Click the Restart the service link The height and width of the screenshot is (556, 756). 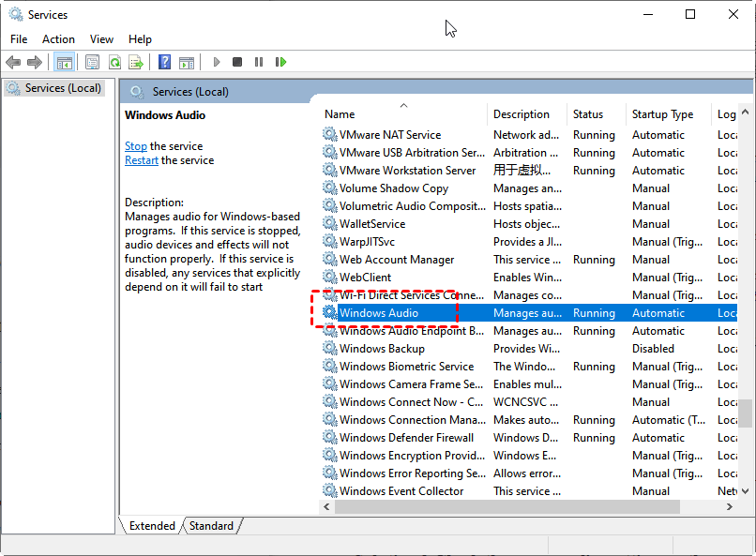click(x=142, y=160)
